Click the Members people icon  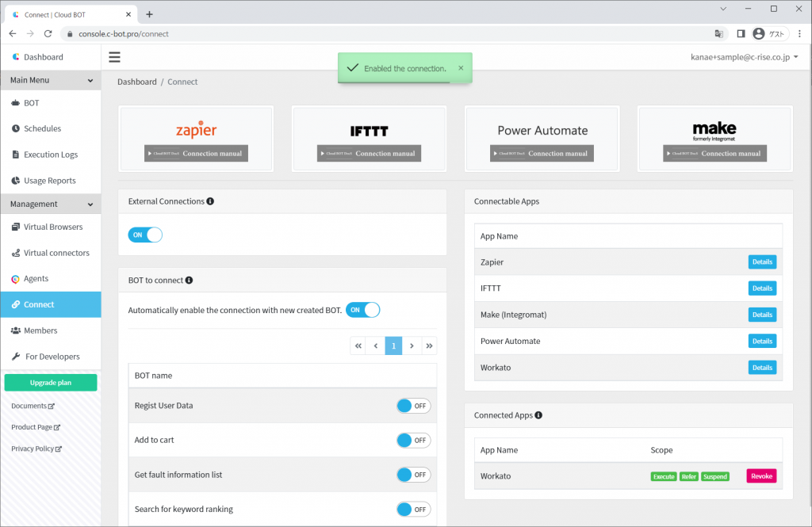[16, 330]
